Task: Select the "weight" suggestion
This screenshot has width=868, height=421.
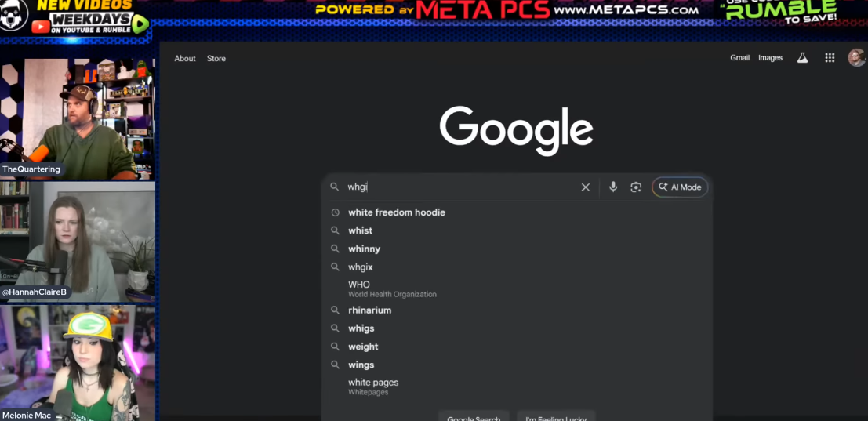Action: 517,347
